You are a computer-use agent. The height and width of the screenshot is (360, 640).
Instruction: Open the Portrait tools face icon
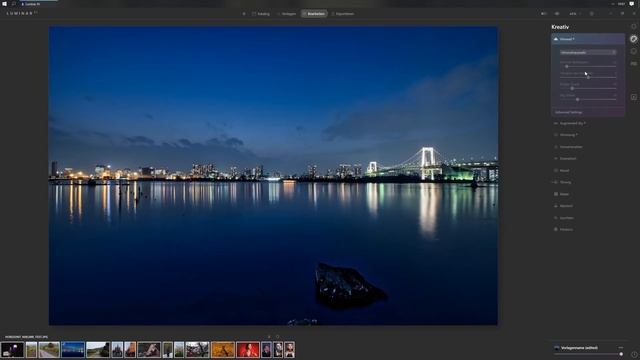(633, 51)
